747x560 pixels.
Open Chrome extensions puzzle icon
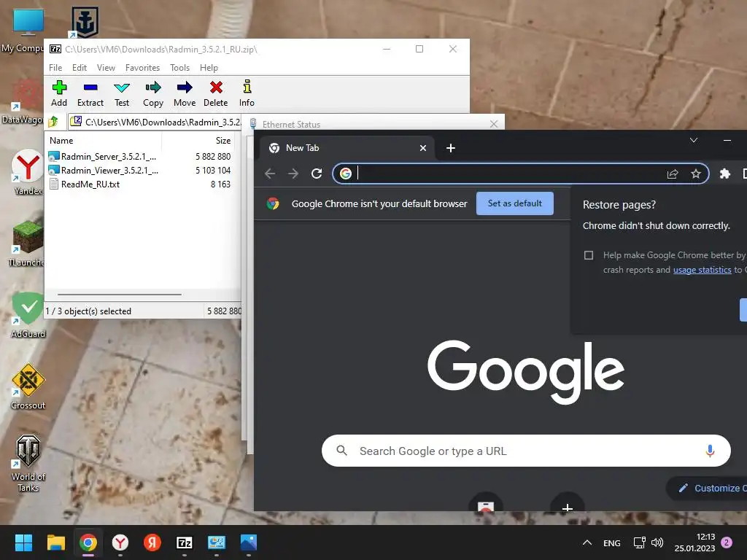pos(724,174)
